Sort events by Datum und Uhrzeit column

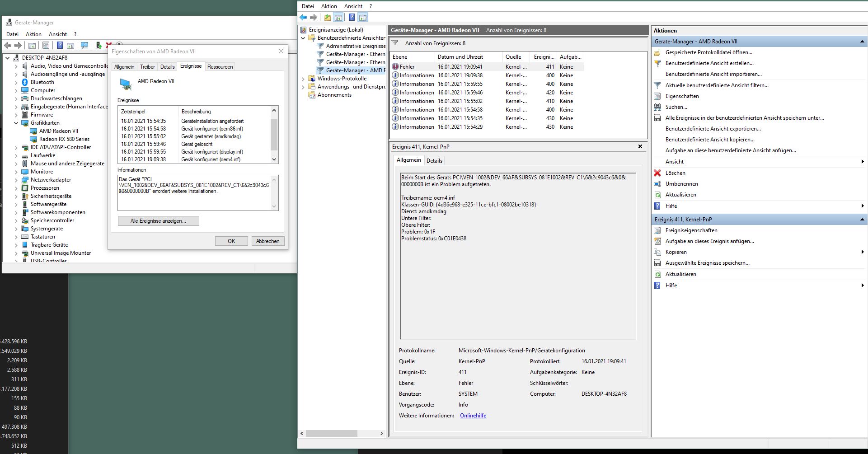pyautogui.click(x=468, y=57)
